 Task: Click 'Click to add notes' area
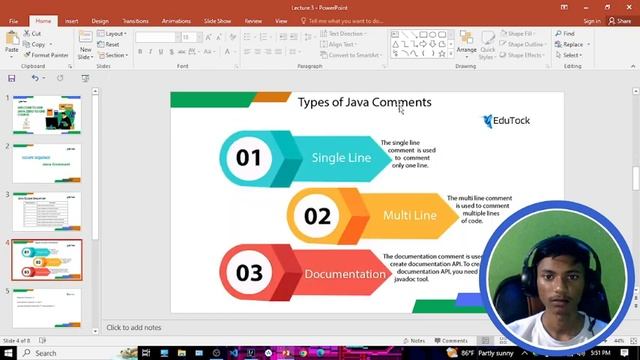coord(134,327)
